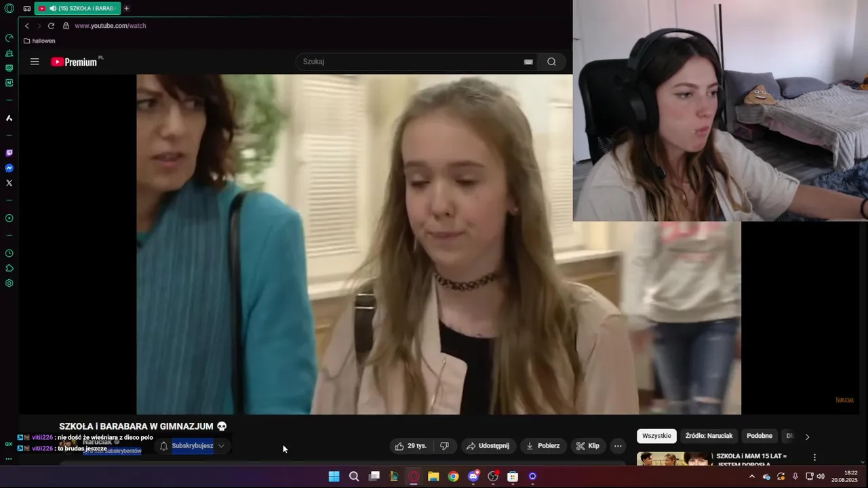Go forward with the browser forward arrow
The width and height of the screenshot is (868, 488).
(39, 26)
